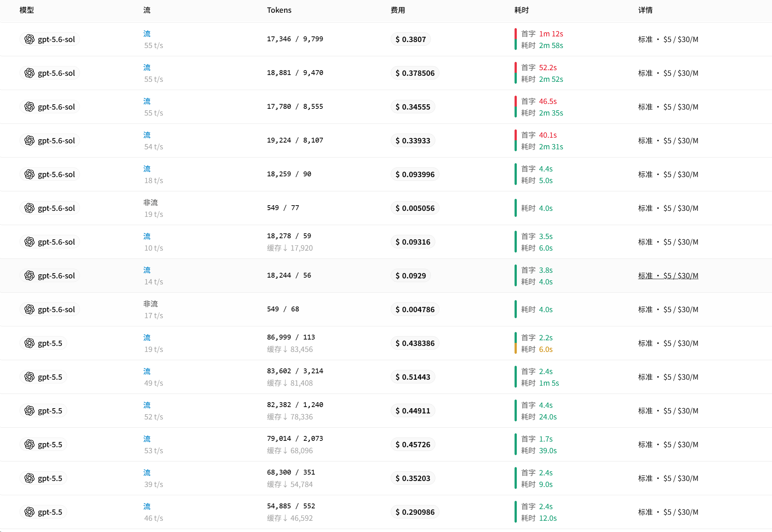The width and height of the screenshot is (772, 532).
Task: Click the Tokens column header
Action: (x=279, y=10)
